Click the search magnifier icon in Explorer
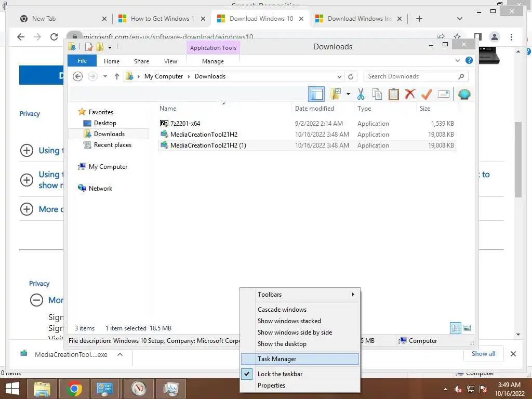 coord(461,76)
